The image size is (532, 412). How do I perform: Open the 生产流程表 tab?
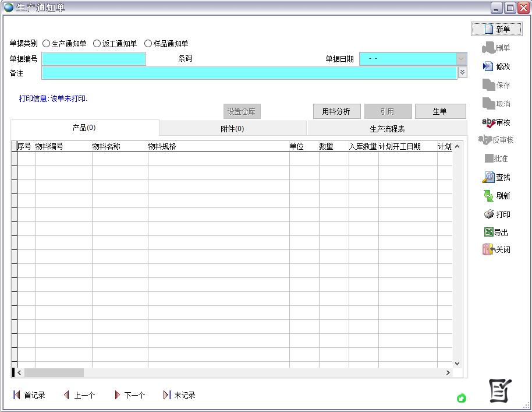(387, 129)
